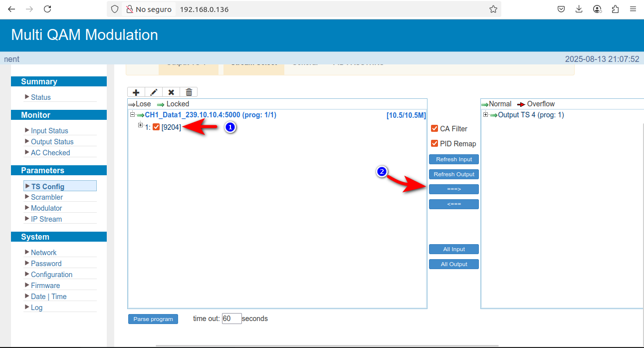Click the time out seconds field
644x348 pixels.
[x=231, y=319]
